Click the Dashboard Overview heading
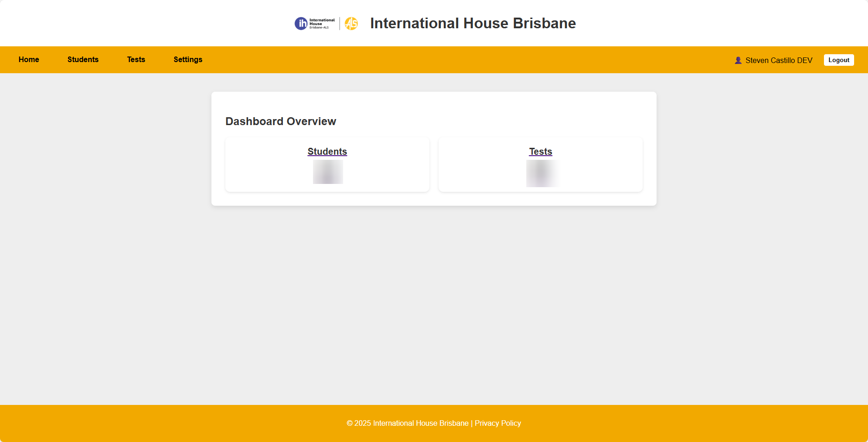Image resolution: width=868 pixels, height=442 pixels. coord(281,121)
